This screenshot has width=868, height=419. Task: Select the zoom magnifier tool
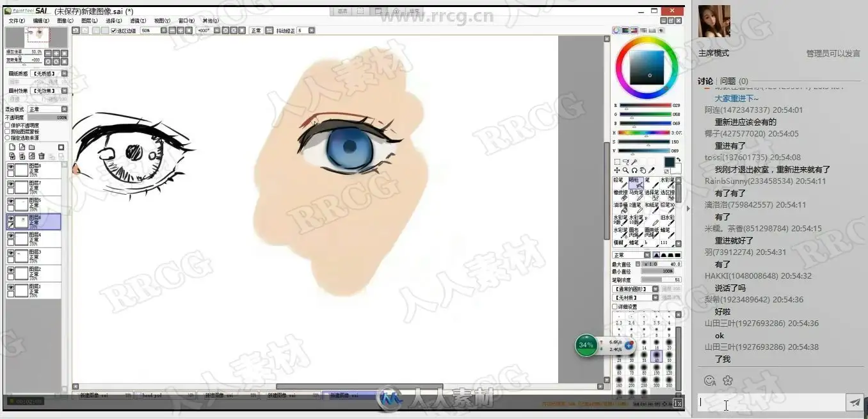[x=626, y=170]
